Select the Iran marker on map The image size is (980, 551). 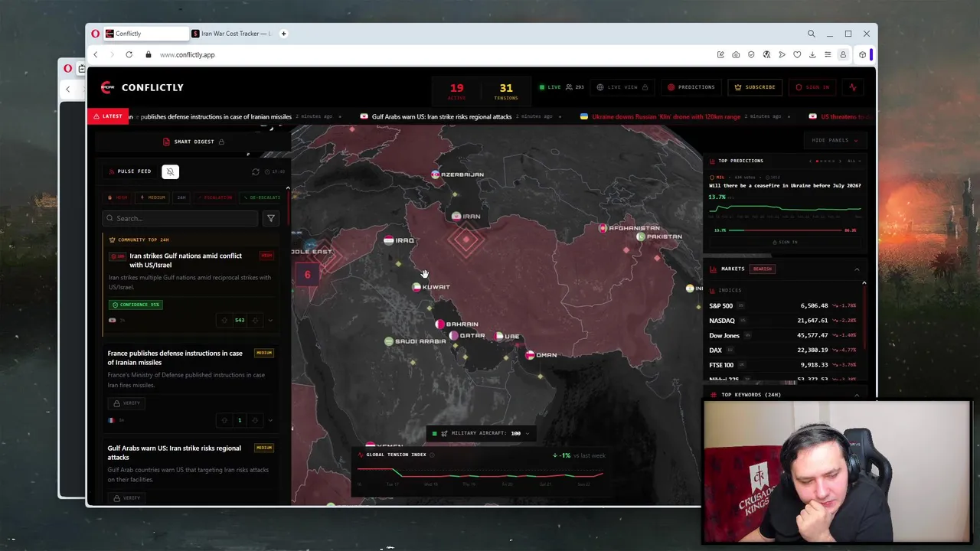(466, 217)
